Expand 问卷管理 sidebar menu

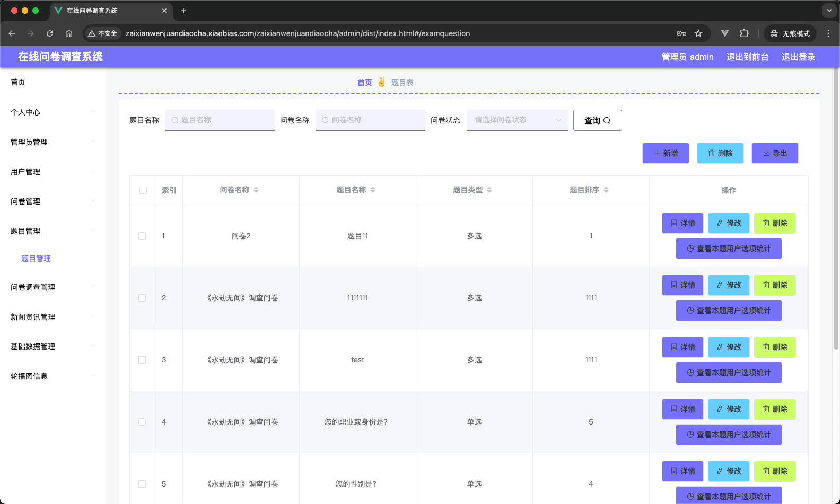[53, 201]
